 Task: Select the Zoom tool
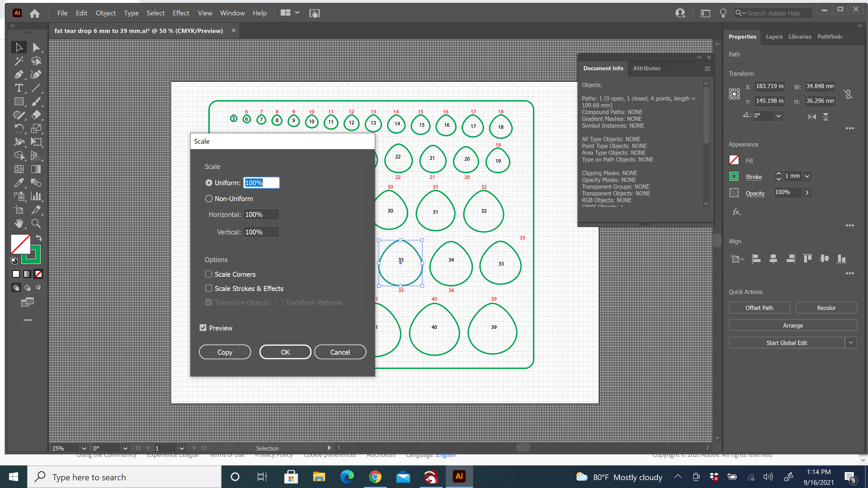36,223
